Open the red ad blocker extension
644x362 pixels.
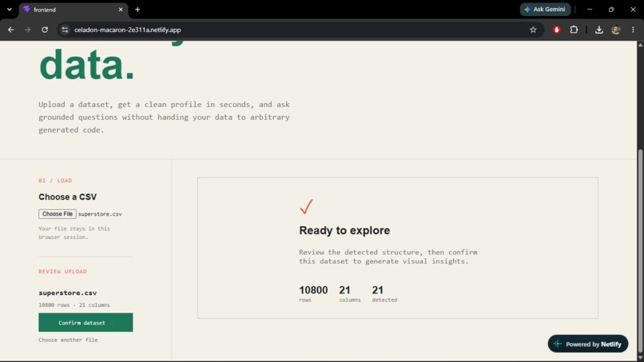coord(557,30)
